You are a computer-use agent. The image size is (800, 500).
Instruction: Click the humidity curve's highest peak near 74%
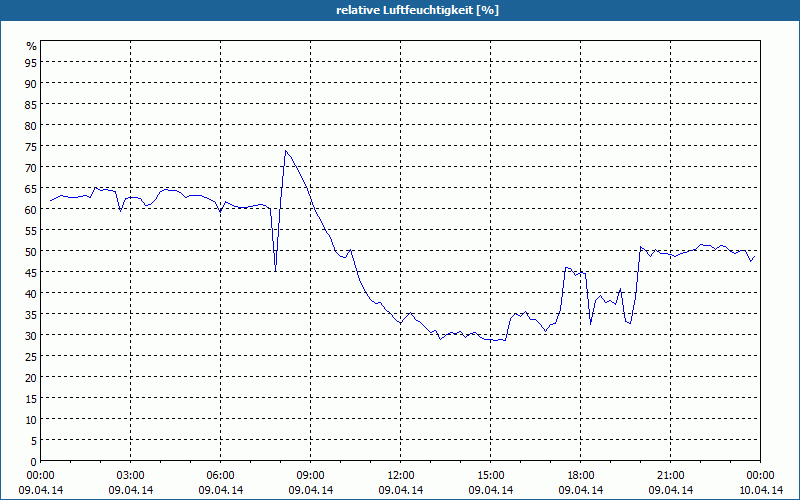[x=286, y=151]
